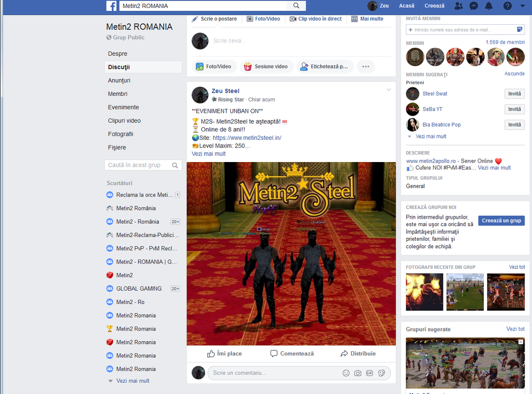Click Vezi tot for recent group photos

(x=517, y=267)
